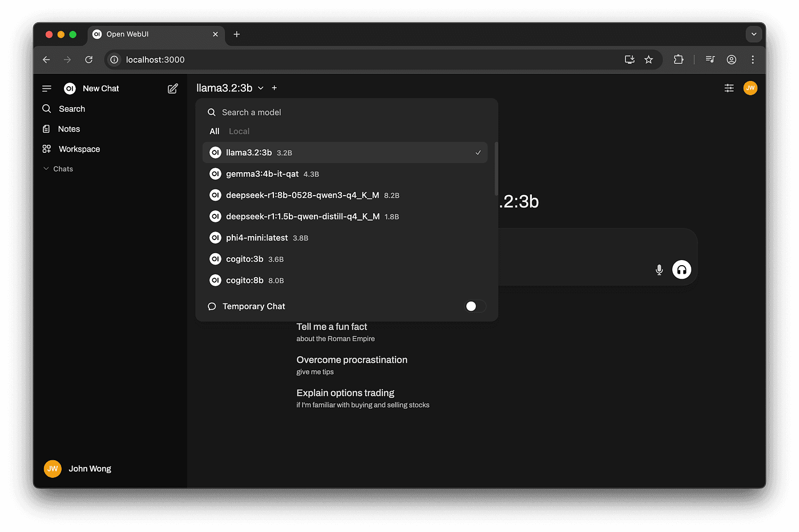
Task: Open a new browser tab
Action: [x=237, y=34]
